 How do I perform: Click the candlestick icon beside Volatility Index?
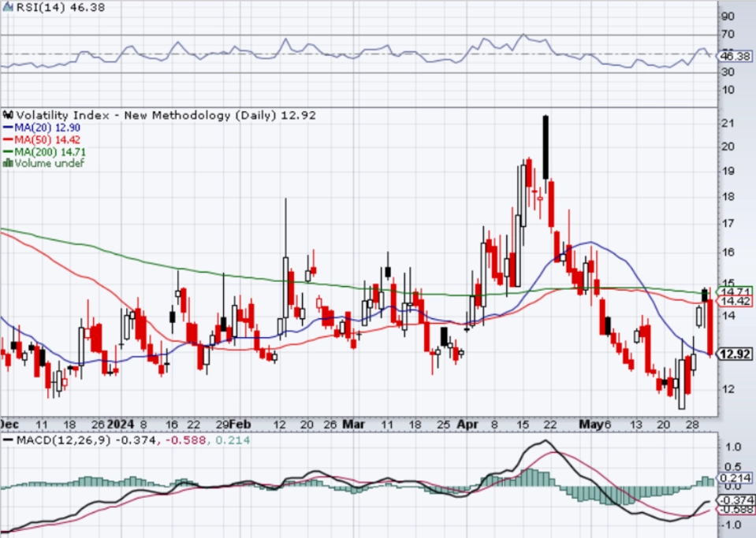tap(8, 115)
